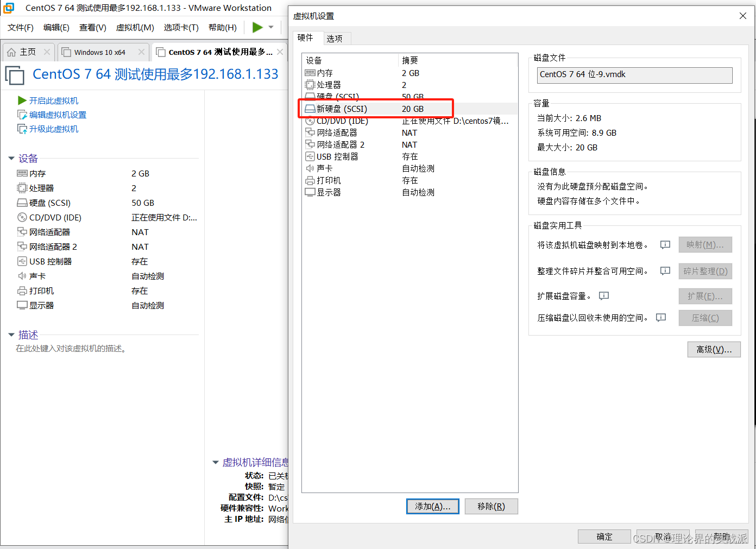The width and height of the screenshot is (756, 549).
Task: Click info icon next to 扩展磁盘容量
Action: (604, 296)
